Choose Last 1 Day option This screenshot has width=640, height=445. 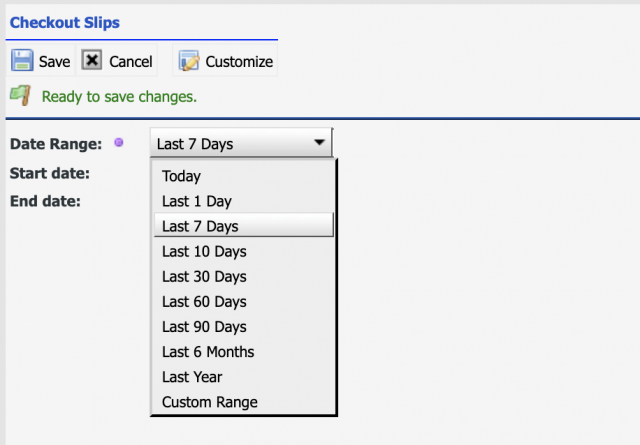[244, 201]
